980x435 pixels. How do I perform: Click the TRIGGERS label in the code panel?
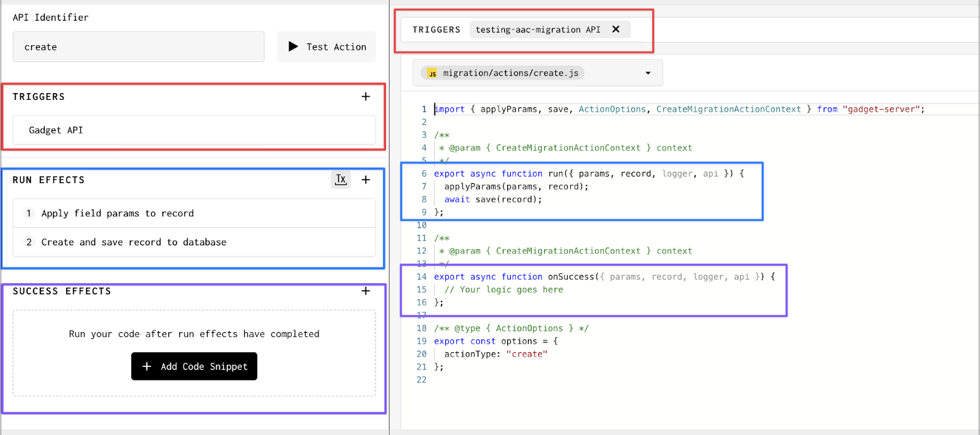click(x=436, y=29)
